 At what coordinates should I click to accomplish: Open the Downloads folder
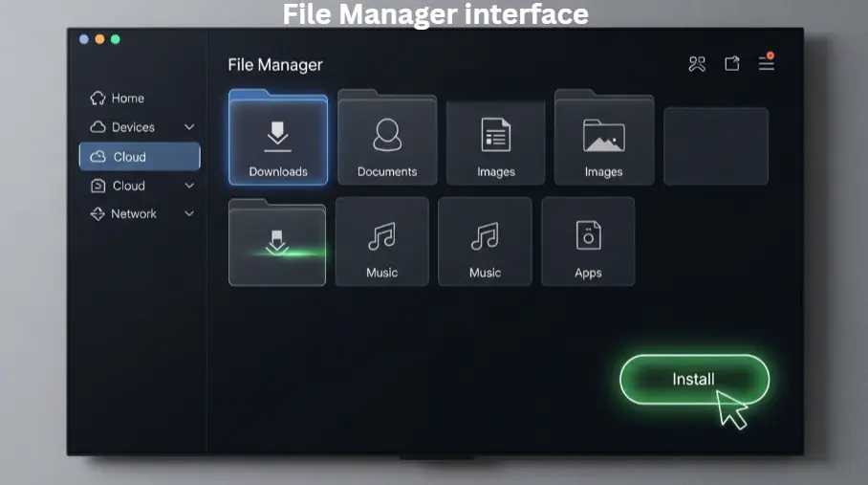278,142
